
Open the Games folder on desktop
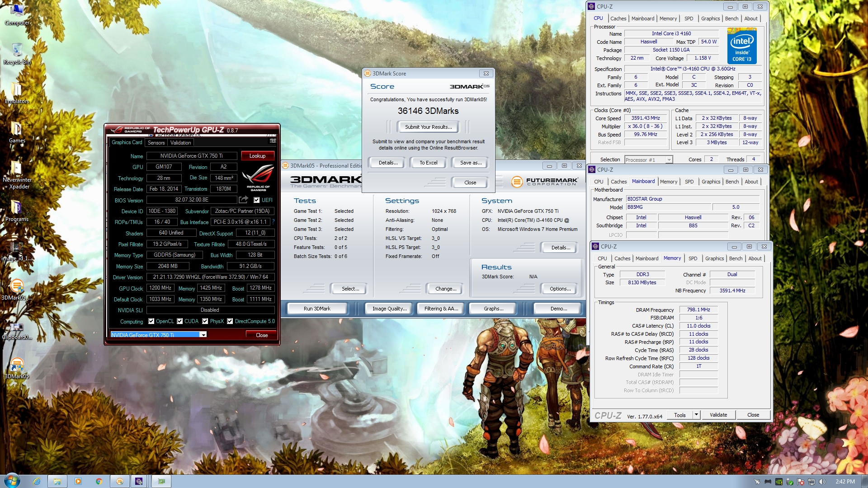pyautogui.click(x=17, y=132)
